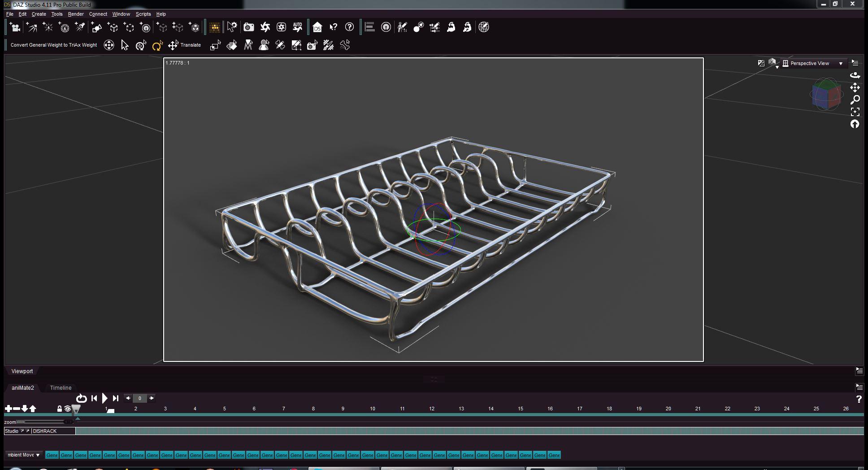Screen dimensions: 868x470
Task: Toggle the aniMate track lock
Action: click(60, 409)
